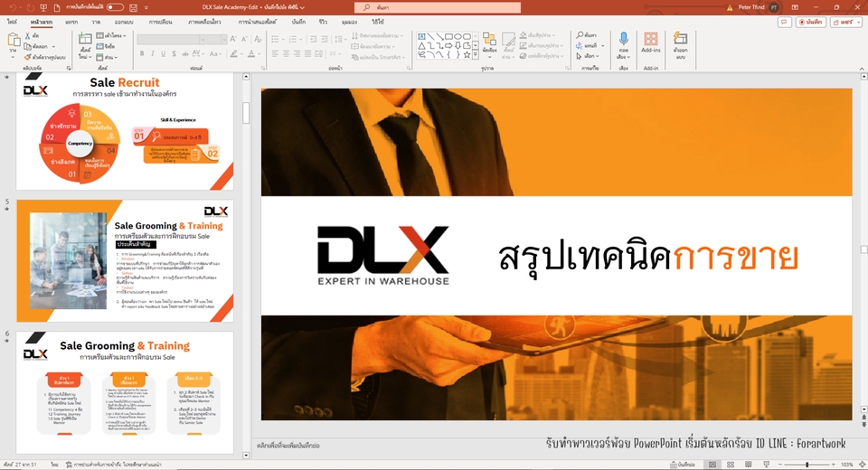Click the Share (แชร์) button
This screenshot has height=470, width=868.
(x=845, y=22)
